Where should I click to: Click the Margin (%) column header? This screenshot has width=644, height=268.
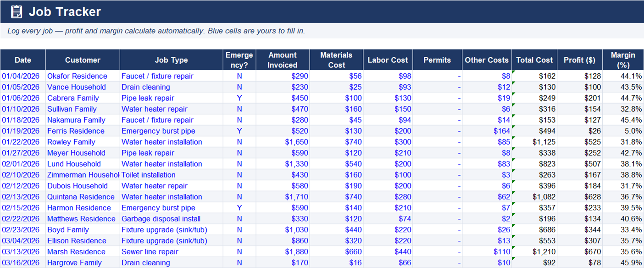pos(623,60)
